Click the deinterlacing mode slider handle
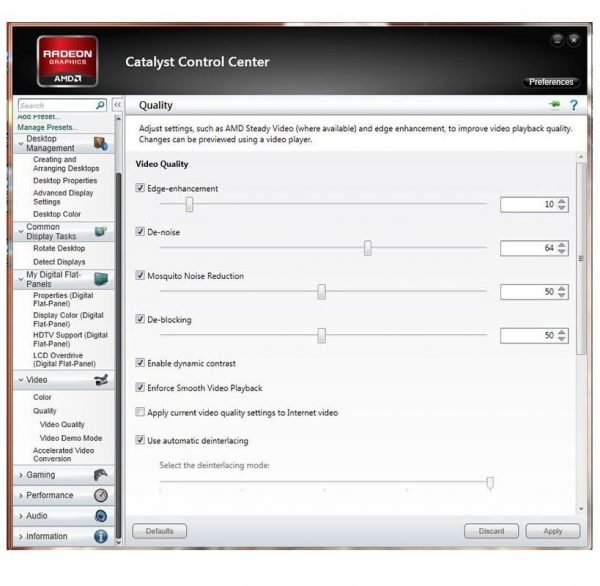The image size is (600, 586). click(490, 483)
